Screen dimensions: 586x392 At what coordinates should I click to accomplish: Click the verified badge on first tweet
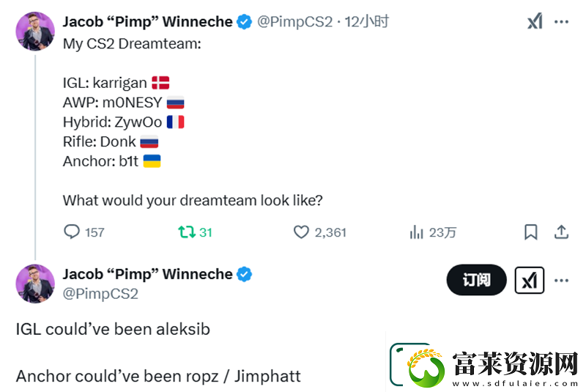pos(245,22)
